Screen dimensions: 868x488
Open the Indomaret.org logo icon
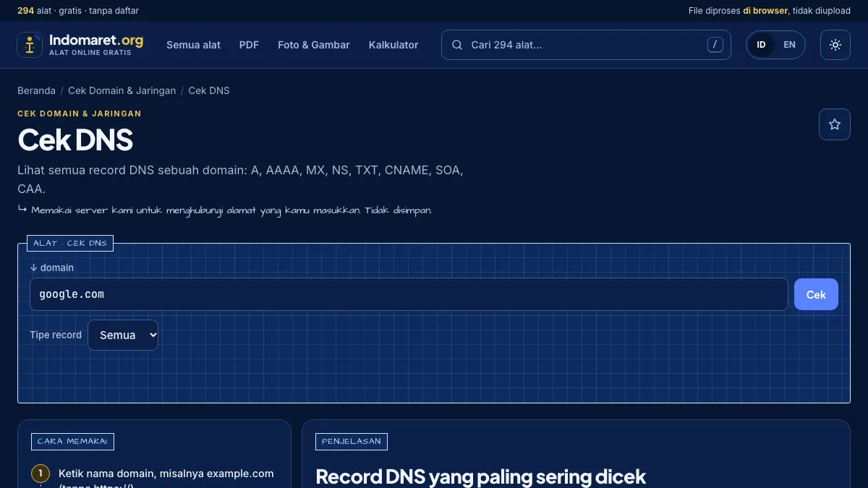click(x=30, y=45)
